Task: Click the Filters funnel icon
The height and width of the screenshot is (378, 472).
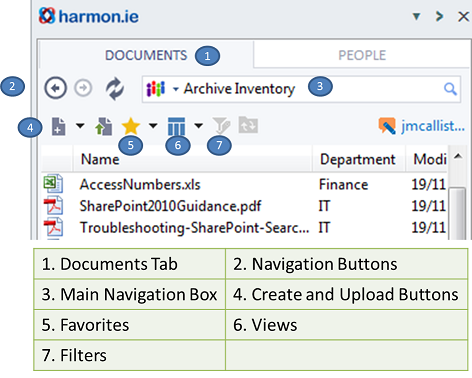Action: pos(221,125)
